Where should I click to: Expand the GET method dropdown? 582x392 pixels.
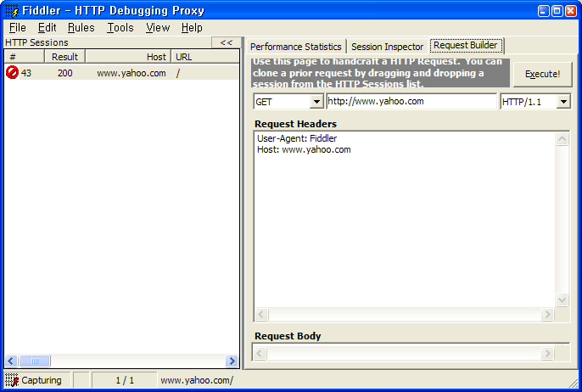tap(316, 102)
